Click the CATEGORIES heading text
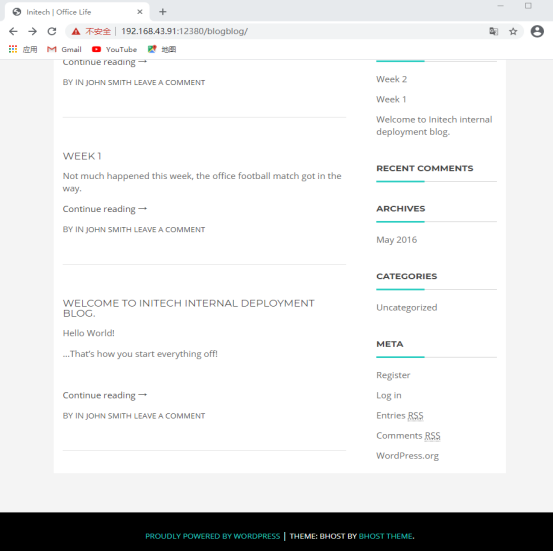This screenshot has height=551, width=553. coord(407,276)
